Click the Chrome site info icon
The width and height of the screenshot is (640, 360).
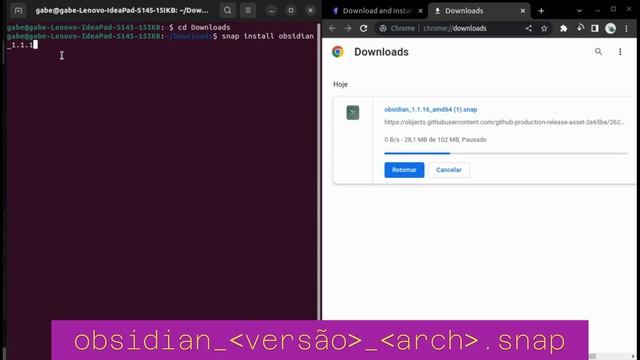(x=383, y=28)
